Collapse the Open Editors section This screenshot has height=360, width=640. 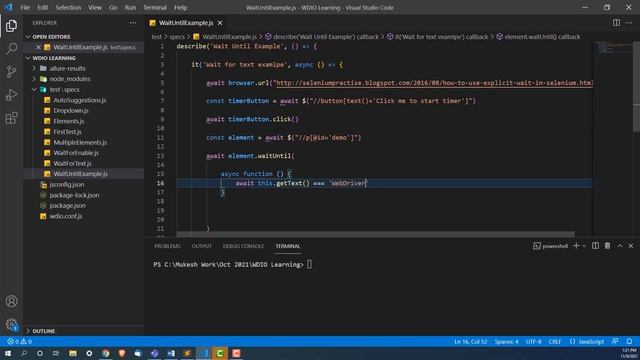point(51,37)
